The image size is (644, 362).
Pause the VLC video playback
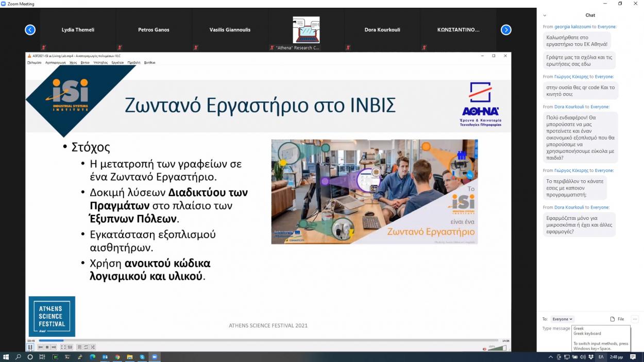tap(30, 347)
